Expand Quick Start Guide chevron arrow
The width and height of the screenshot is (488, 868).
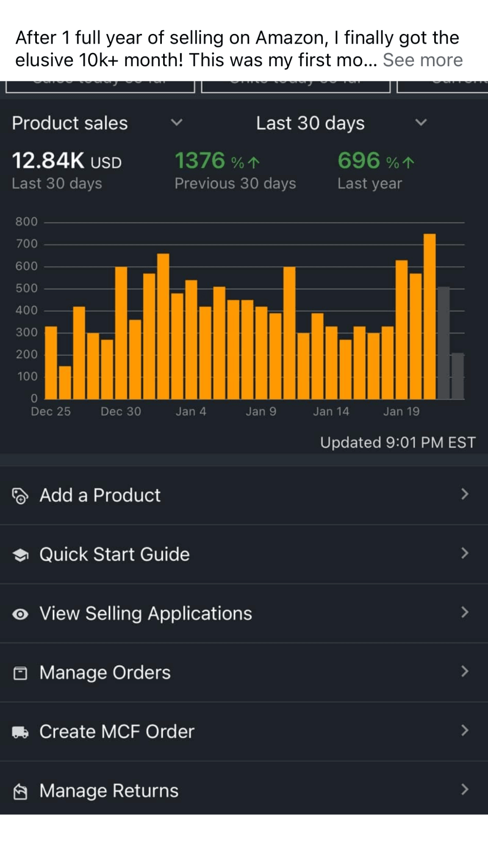click(465, 554)
